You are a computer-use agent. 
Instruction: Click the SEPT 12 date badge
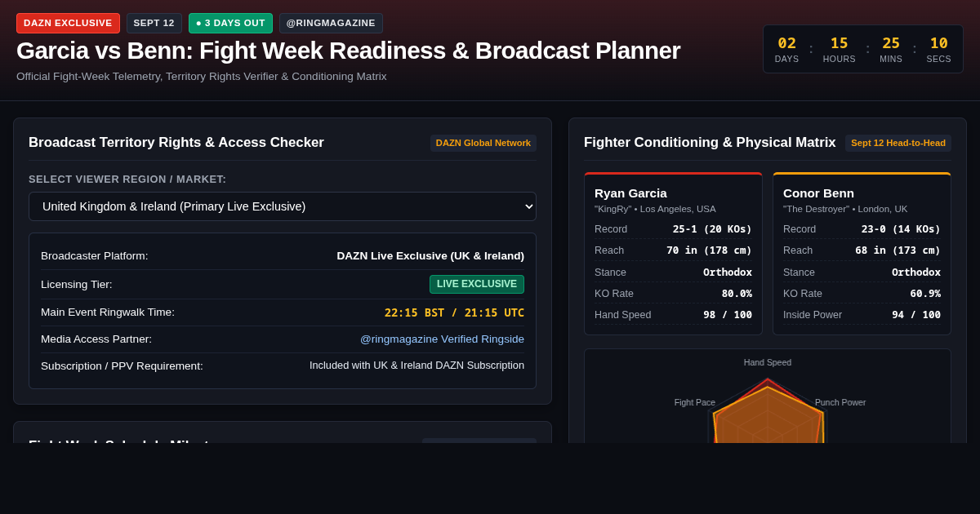click(x=154, y=23)
